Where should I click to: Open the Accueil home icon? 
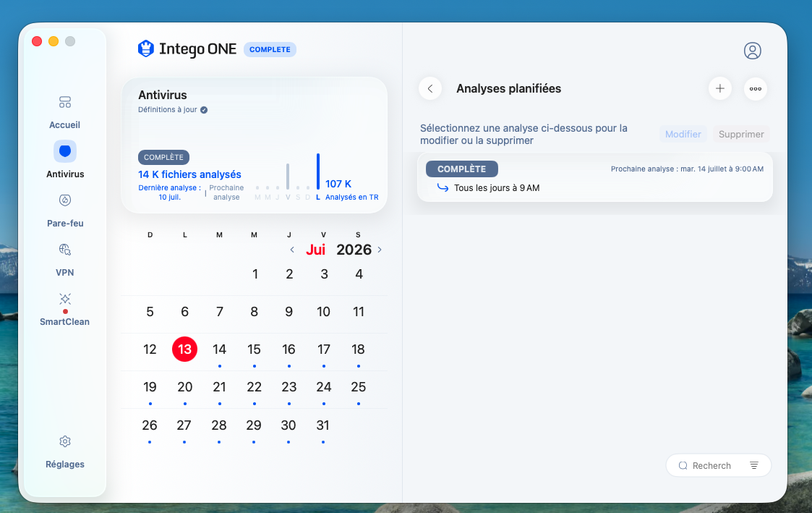click(65, 102)
